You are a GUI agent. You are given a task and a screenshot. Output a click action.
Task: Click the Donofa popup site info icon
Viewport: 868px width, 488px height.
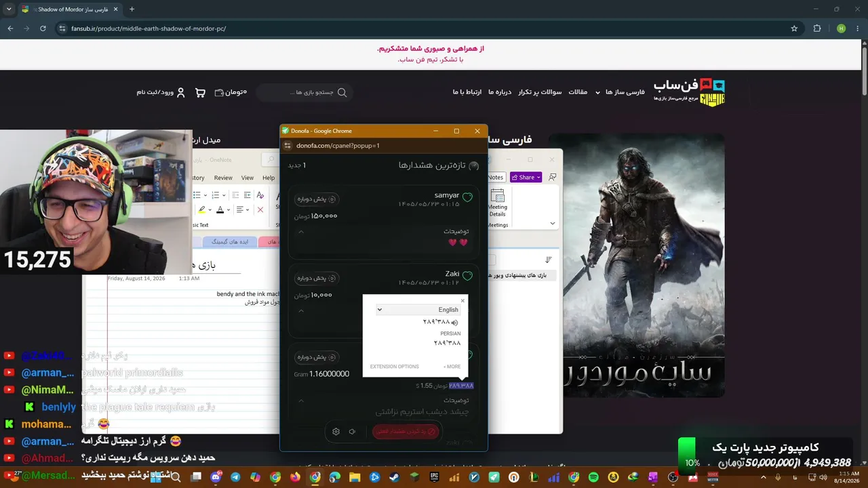(x=288, y=146)
